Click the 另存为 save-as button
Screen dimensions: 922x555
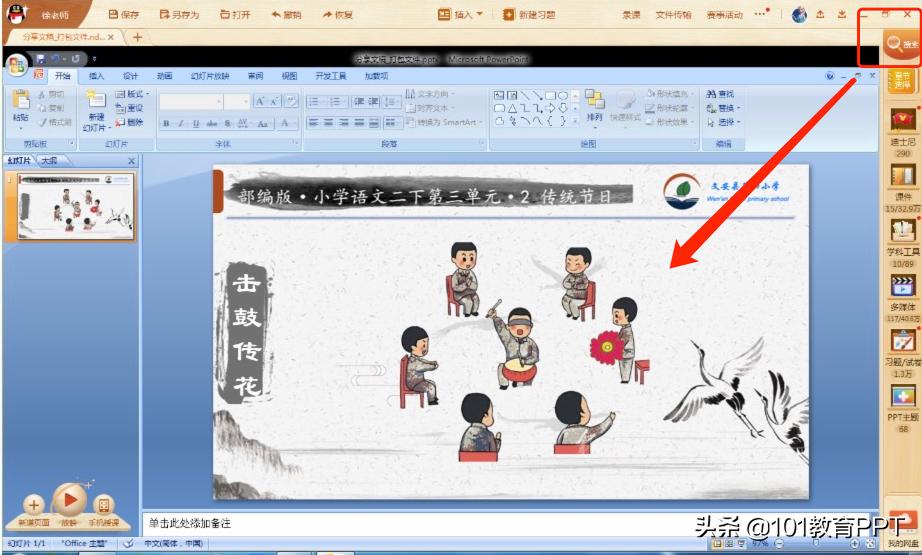(x=179, y=14)
